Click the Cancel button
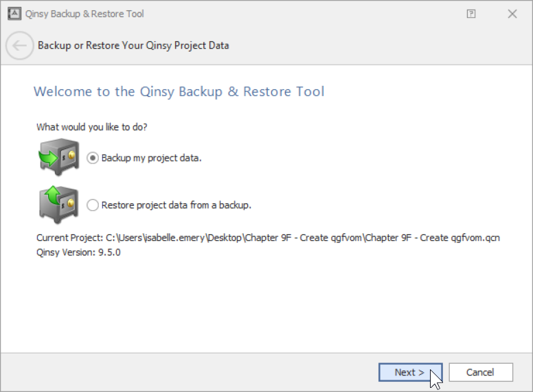 [480, 372]
